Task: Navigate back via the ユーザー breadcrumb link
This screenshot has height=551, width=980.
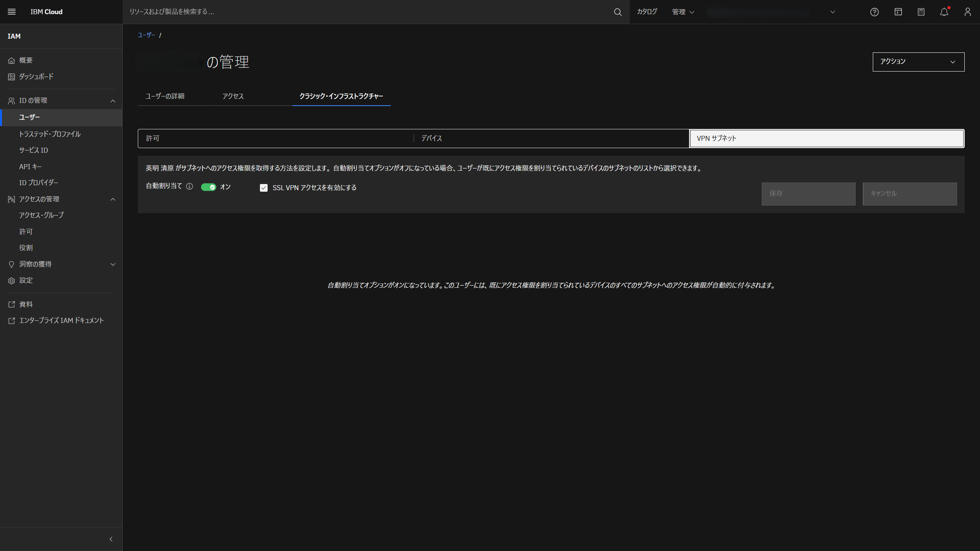Action: point(146,35)
